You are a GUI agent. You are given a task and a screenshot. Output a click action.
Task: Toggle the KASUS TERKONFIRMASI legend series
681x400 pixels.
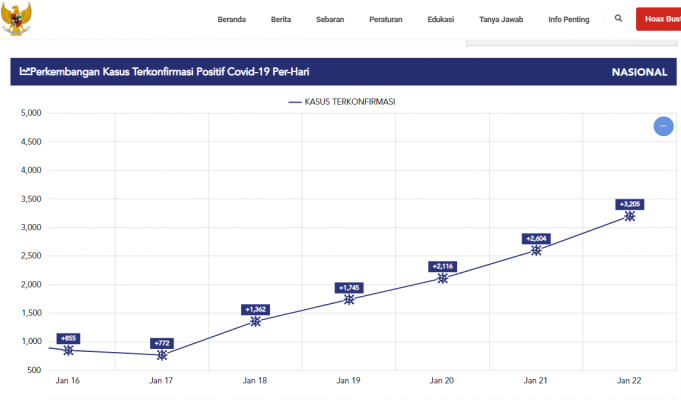[345, 102]
